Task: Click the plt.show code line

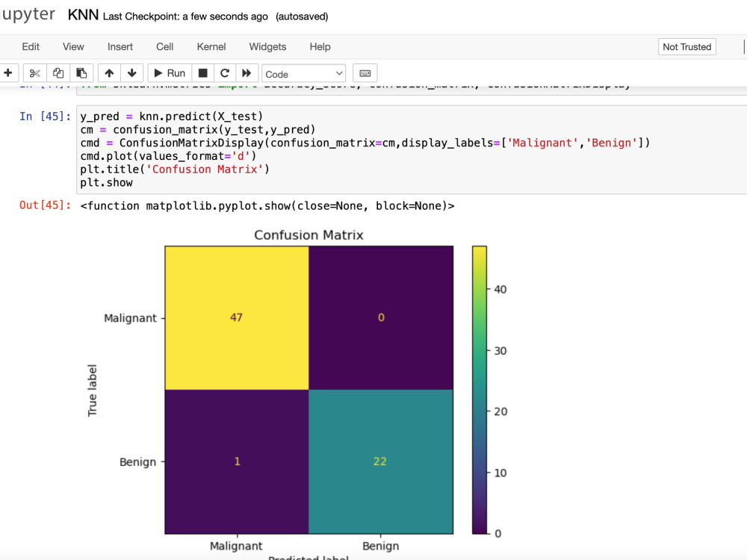Action: 106,183
